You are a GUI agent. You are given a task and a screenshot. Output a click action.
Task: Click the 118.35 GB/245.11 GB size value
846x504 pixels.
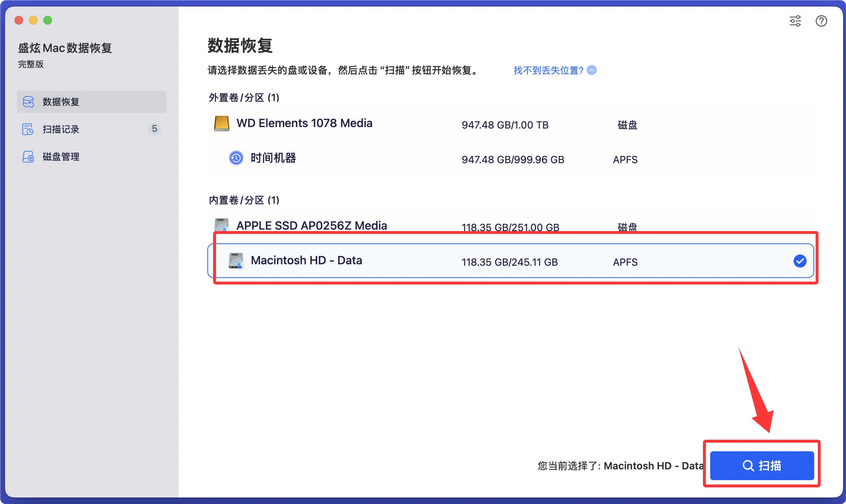click(x=510, y=262)
